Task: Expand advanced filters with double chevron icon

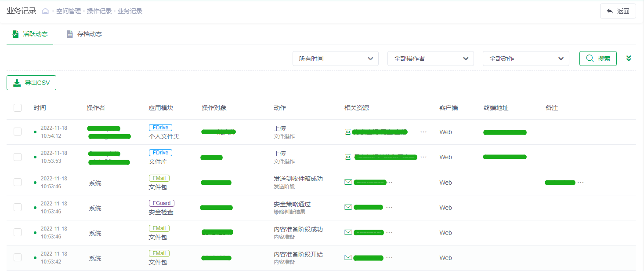Action: [629, 59]
